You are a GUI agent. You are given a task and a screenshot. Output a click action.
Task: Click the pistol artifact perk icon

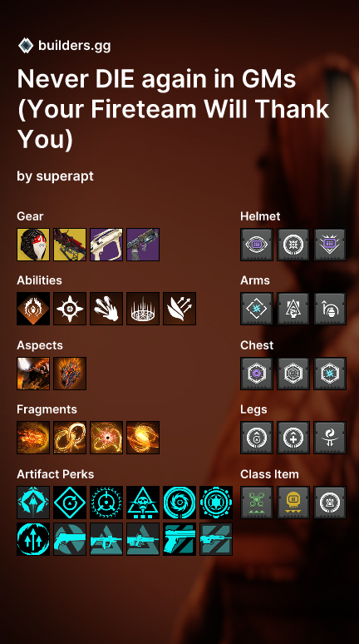(x=179, y=539)
